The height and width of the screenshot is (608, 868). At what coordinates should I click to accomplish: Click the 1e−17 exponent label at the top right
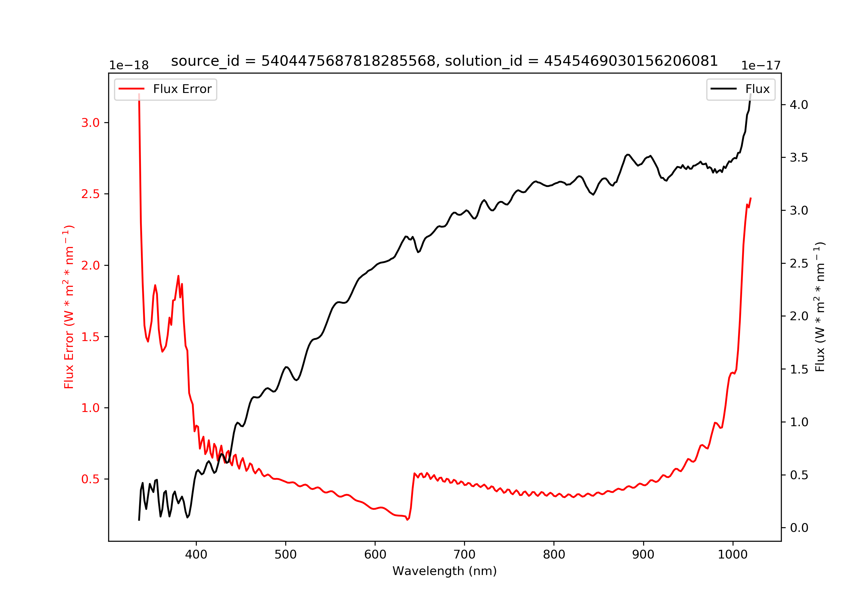coord(761,65)
